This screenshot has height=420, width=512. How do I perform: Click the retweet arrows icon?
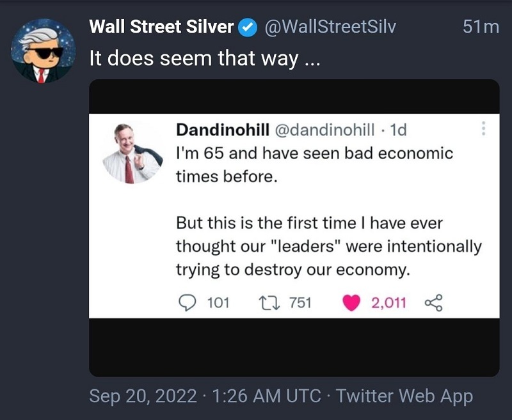coord(269,302)
